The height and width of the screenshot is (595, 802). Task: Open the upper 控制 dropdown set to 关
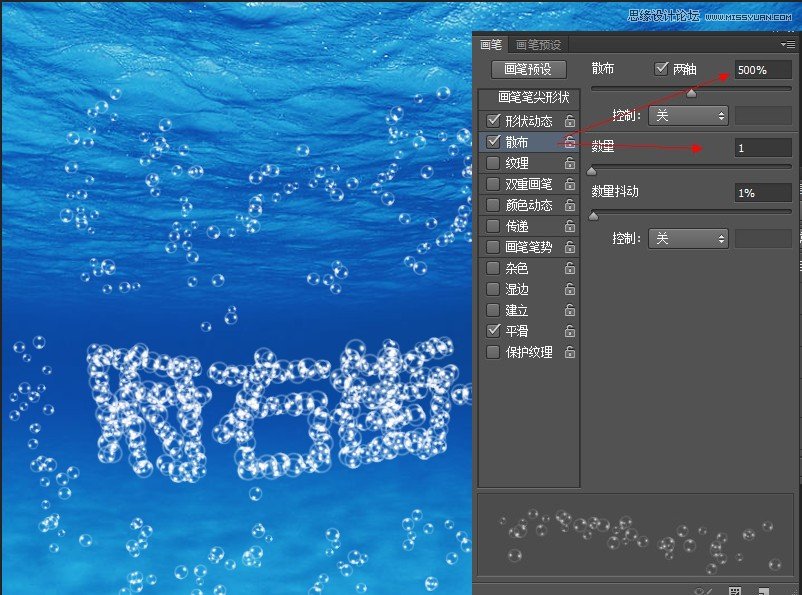[x=688, y=115]
